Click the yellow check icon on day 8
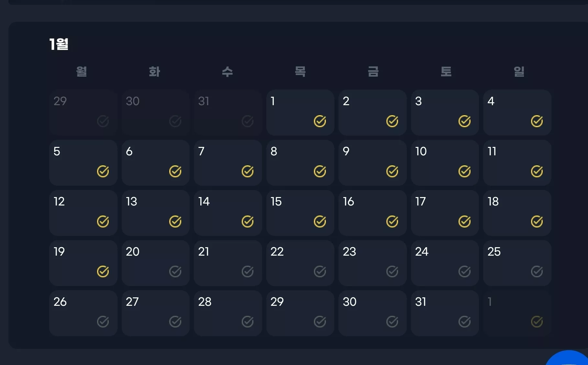This screenshot has width=588, height=365. (320, 171)
